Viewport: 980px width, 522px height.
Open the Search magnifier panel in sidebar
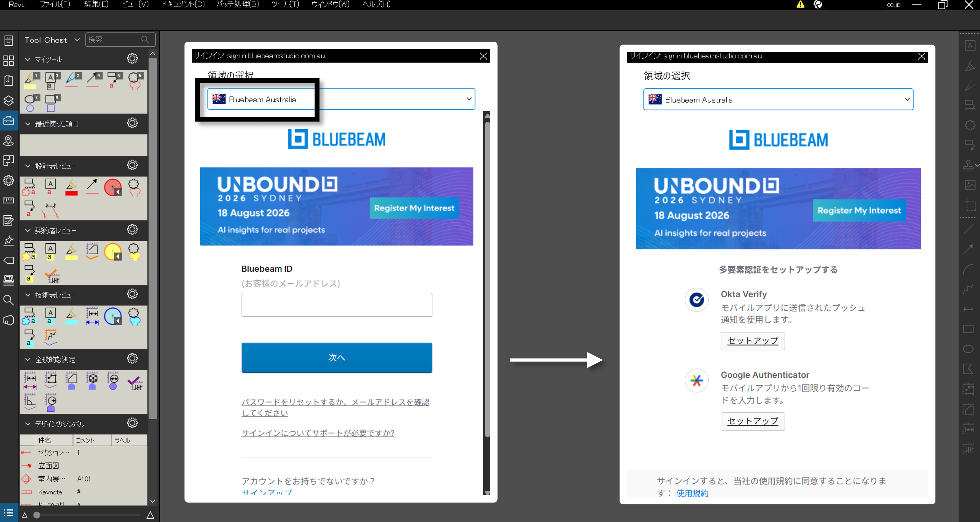pyautogui.click(x=8, y=300)
